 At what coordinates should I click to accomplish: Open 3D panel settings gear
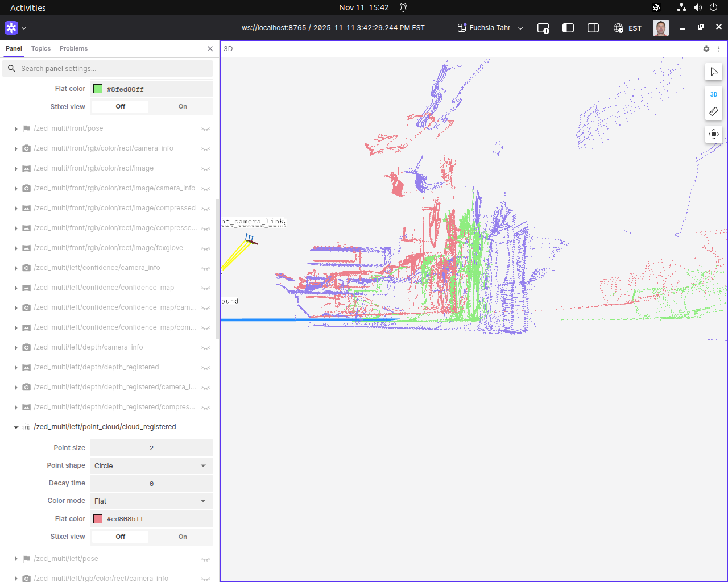click(706, 49)
